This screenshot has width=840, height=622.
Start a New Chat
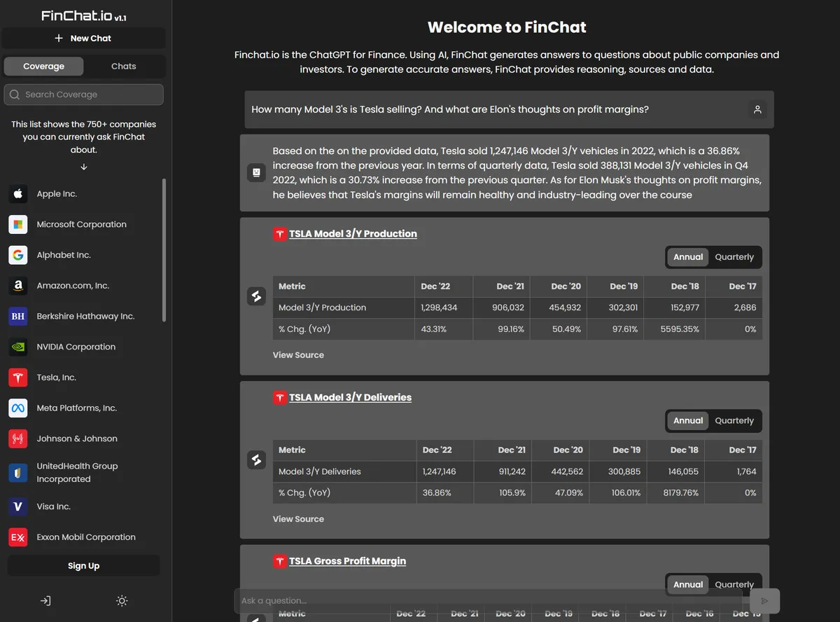click(83, 39)
